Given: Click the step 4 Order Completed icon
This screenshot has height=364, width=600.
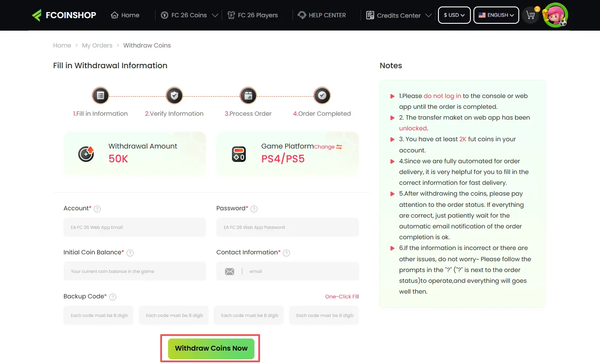Looking at the screenshot, I should [322, 95].
